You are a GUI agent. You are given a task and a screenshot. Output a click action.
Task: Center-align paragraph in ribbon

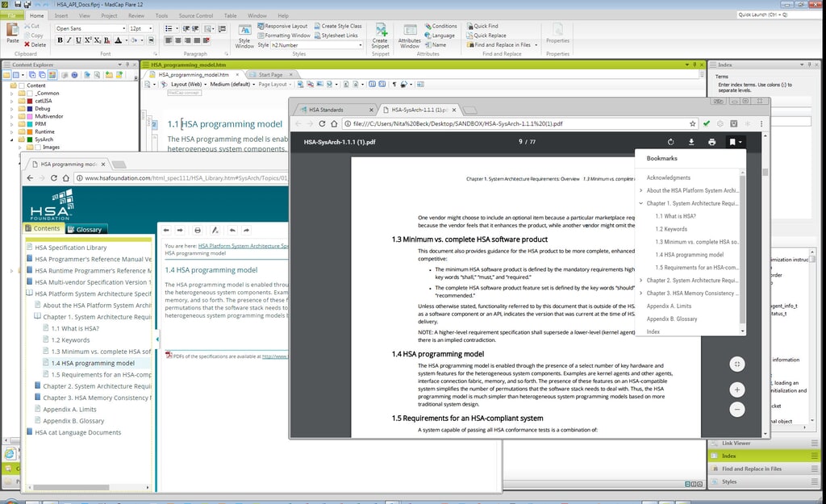(x=178, y=40)
